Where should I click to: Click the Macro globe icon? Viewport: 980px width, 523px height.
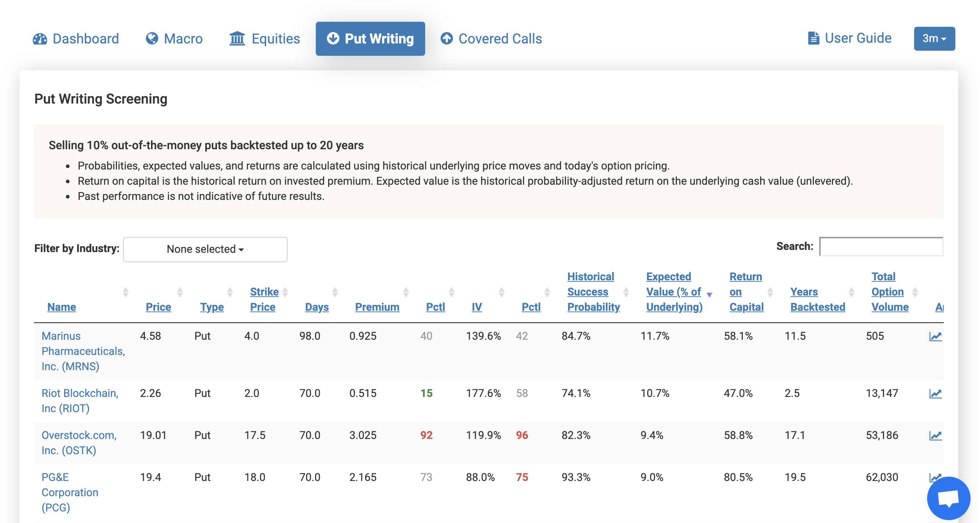point(152,38)
